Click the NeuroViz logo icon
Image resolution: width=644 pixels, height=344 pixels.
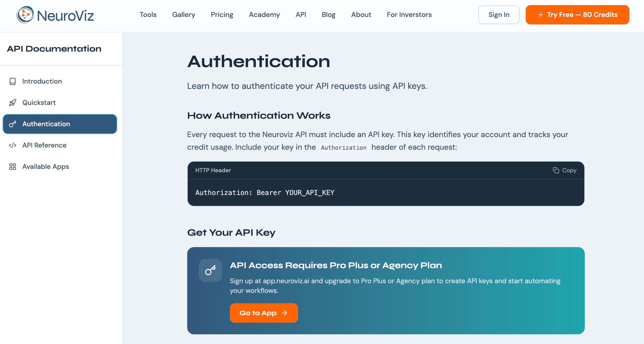(x=25, y=15)
